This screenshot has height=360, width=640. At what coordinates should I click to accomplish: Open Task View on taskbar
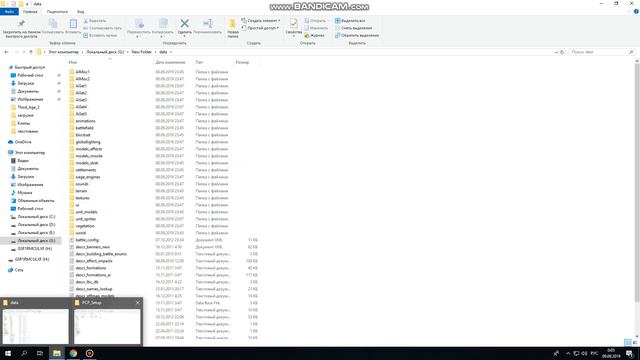(40, 353)
